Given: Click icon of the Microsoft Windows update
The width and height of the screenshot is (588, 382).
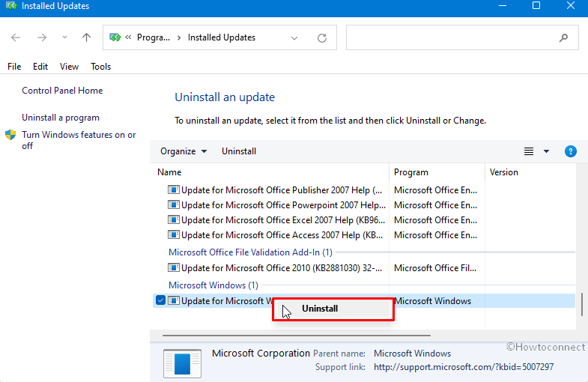Looking at the screenshot, I should click(173, 300).
